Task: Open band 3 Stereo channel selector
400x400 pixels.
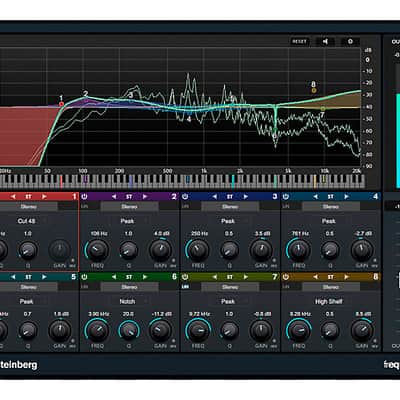Action: coord(230,207)
